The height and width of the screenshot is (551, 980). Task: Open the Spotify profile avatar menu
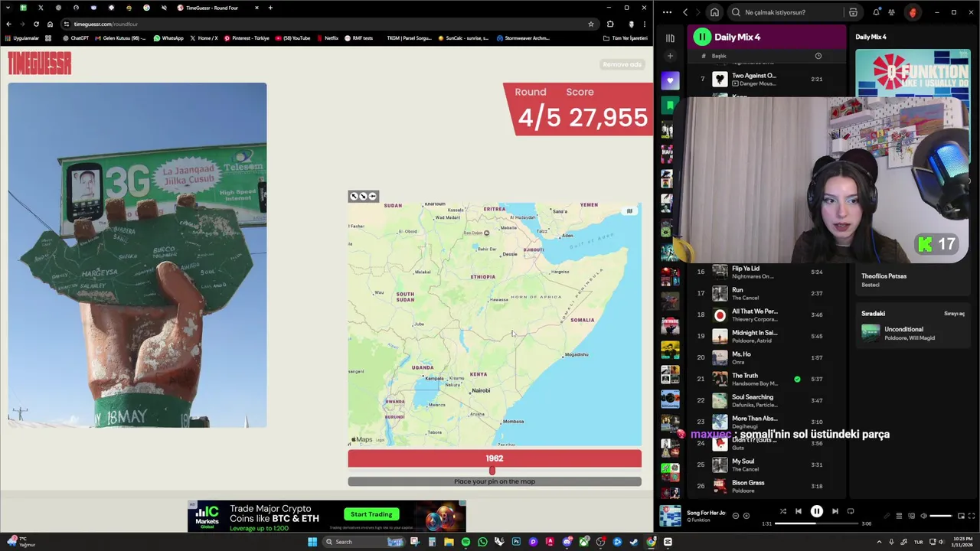pos(913,12)
